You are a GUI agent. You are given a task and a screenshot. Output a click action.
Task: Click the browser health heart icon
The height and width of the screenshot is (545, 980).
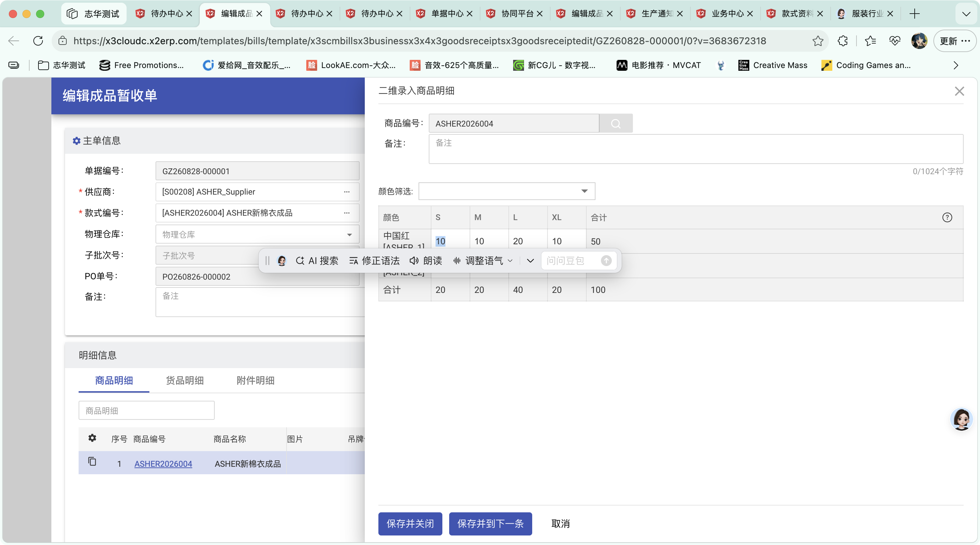click(895, 41)
